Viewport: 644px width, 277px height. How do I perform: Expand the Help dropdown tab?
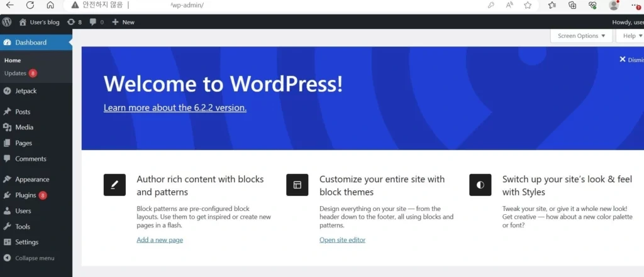(630, 36)
